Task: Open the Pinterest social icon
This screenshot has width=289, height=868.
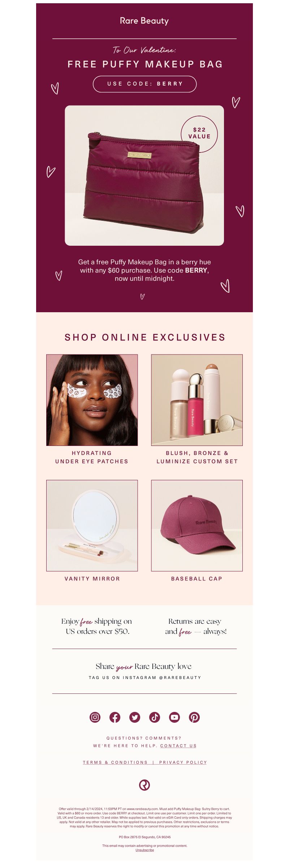Action: [x=194, y=717]
